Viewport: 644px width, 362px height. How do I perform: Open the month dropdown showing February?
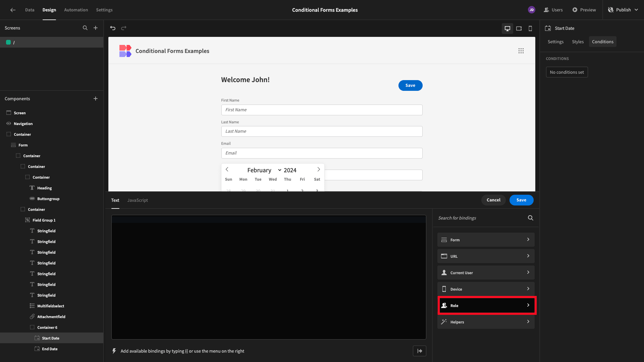click(x=264, y=170)
